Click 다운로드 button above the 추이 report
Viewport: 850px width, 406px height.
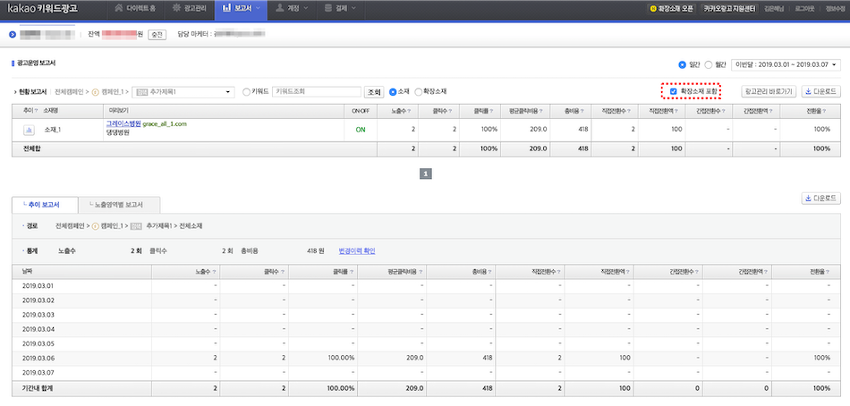[821, 198]
